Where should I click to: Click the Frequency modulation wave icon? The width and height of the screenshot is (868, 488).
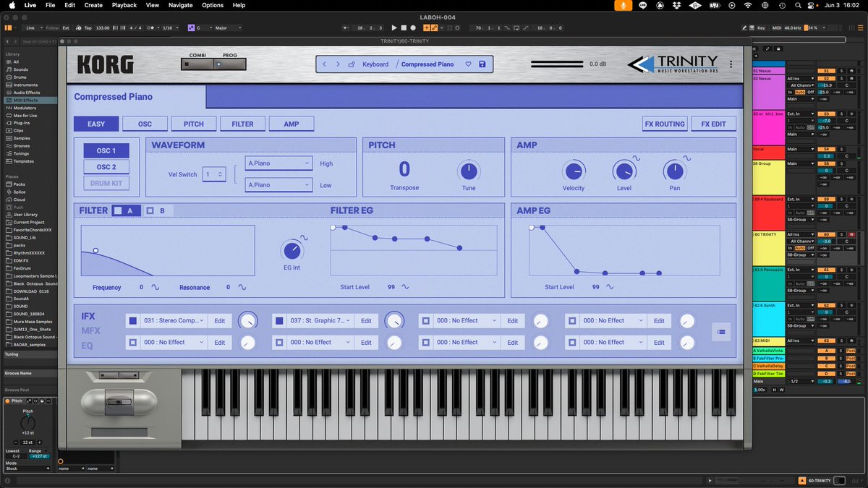[155, 287]
